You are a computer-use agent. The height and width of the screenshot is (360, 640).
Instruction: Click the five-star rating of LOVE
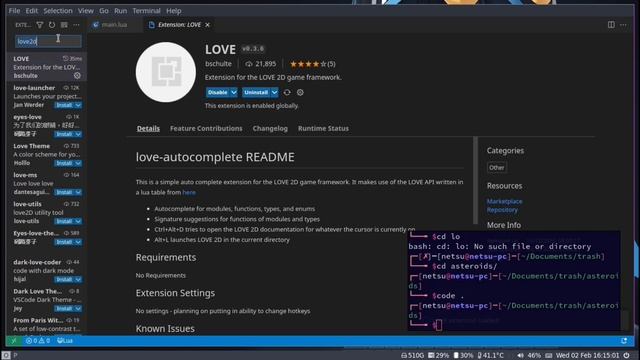click(x=313, y=64)
